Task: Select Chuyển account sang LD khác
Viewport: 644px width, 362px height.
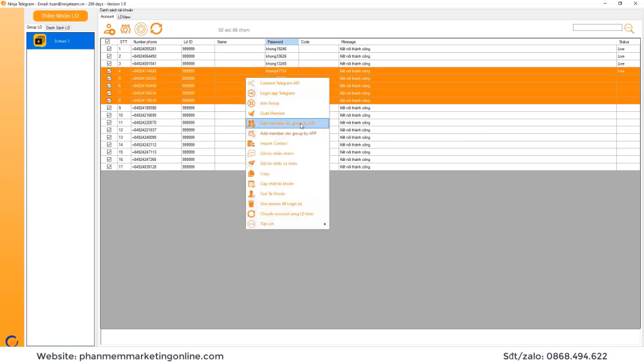Action: [287, 214]
